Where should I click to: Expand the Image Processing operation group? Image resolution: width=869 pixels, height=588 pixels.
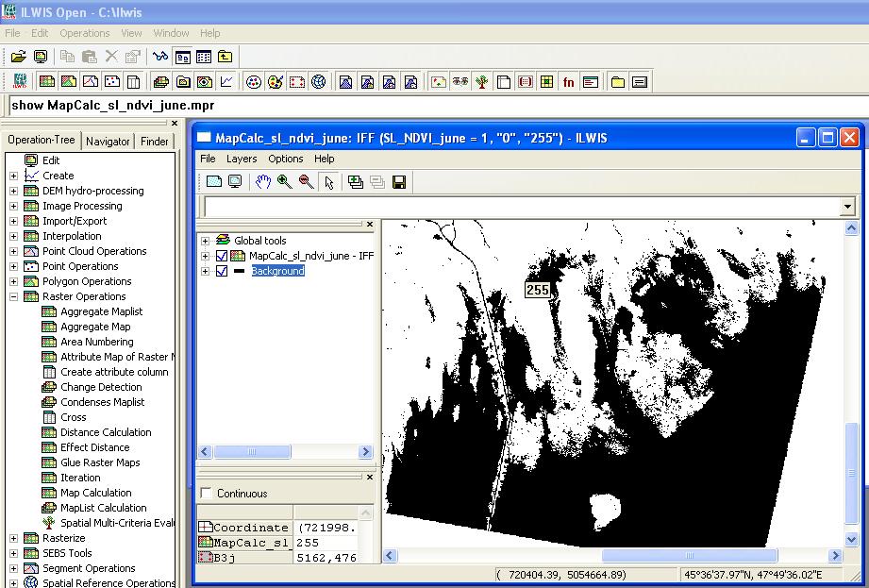13,206
